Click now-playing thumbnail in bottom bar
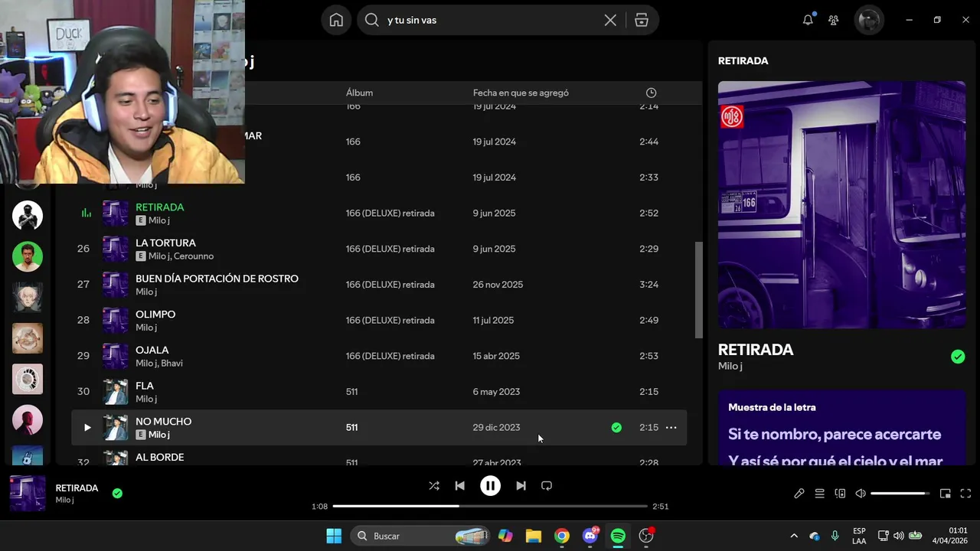The height and width of the screenshot is (551, 980). (x=28, y=493)
